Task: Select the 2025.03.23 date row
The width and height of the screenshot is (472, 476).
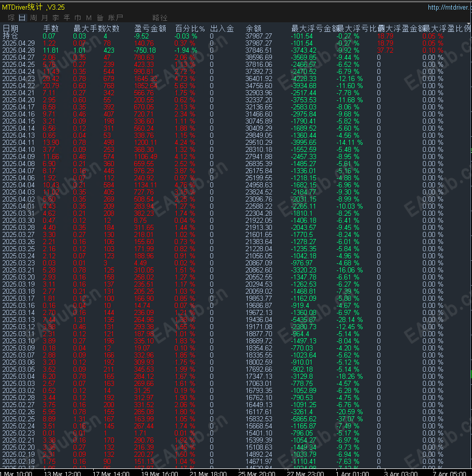Action: click(x=19, y=263)
